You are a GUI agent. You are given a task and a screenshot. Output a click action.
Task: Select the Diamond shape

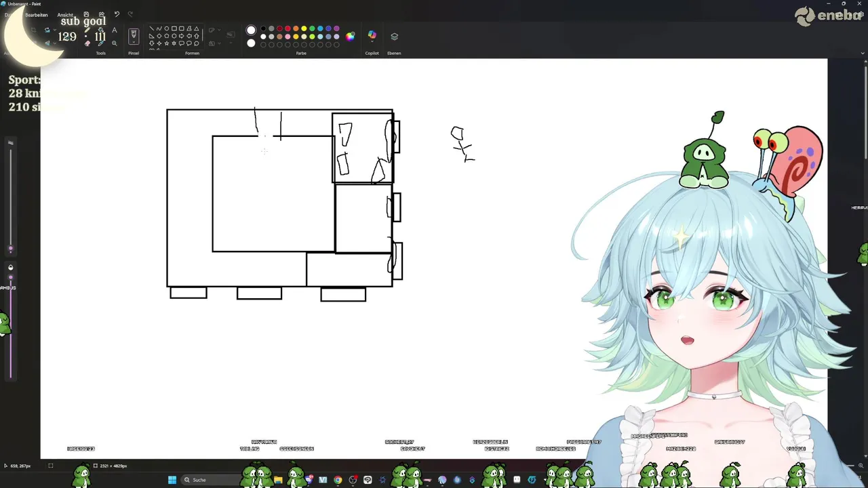point(159,36)
